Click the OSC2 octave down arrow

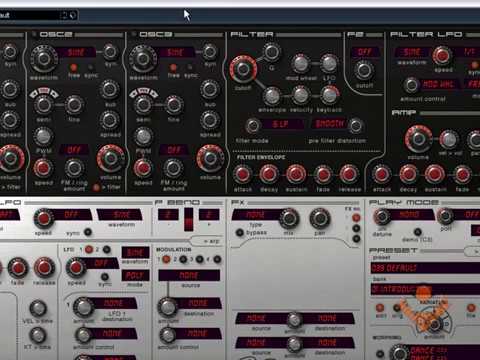34,94
